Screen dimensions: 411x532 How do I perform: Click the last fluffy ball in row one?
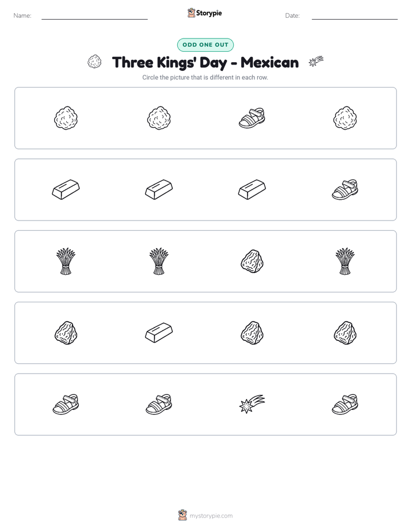tap(345, 118)
